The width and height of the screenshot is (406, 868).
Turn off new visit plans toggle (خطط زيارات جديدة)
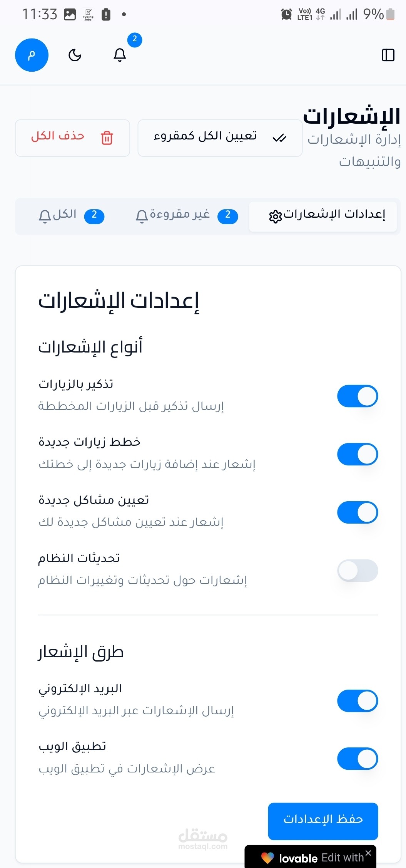(358, 454)
